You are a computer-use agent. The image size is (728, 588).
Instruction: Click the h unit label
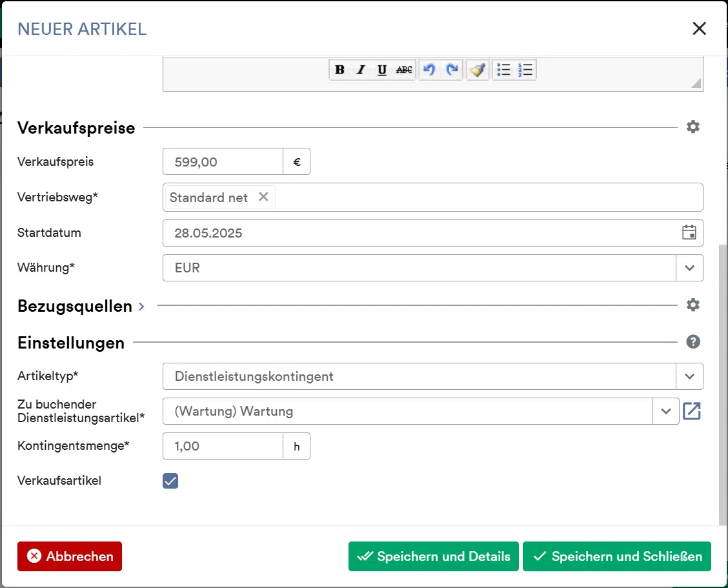coord(297,446)
